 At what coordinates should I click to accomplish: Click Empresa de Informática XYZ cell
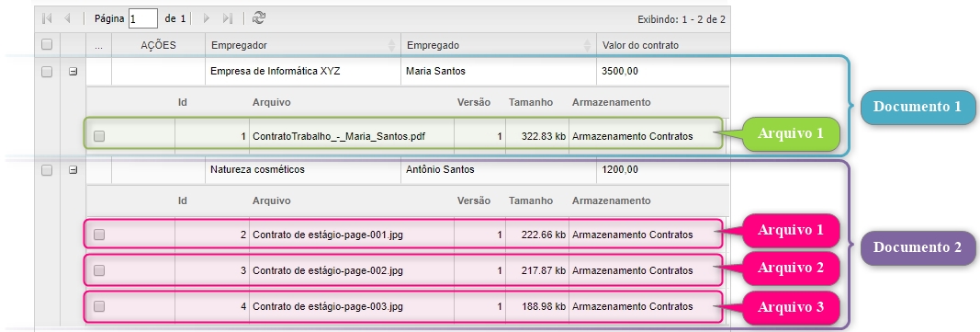[x=302, y=72]
